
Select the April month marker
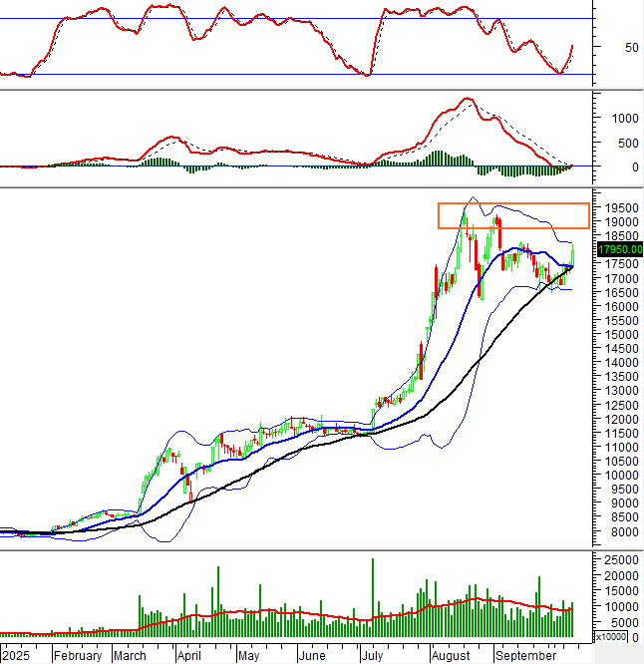188,656
